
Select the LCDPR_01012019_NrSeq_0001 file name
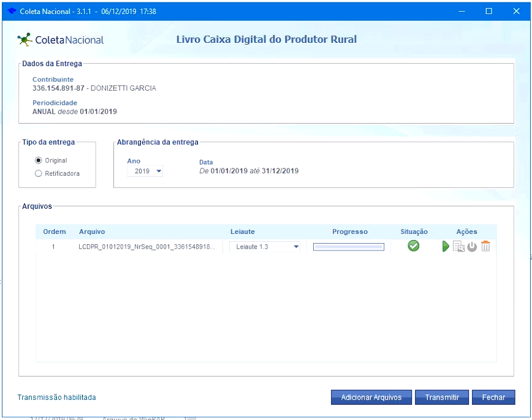(x=146, y=247)
